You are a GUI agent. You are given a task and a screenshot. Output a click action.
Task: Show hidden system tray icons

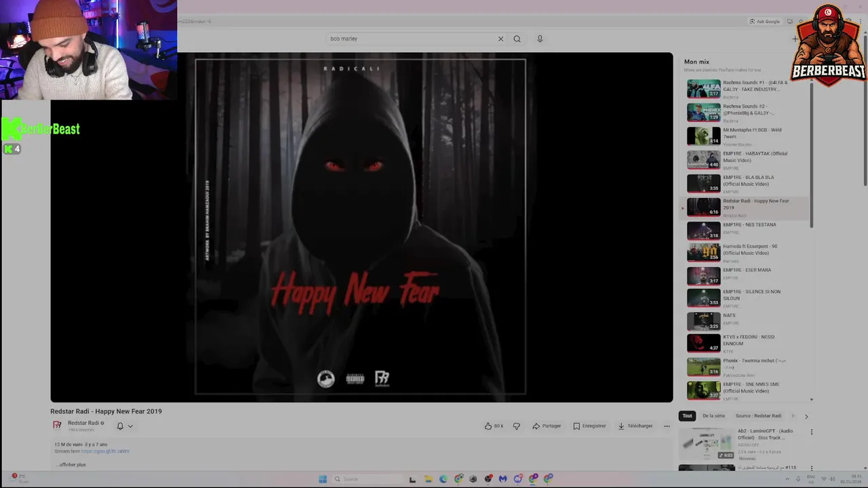[x=788, y=479]
